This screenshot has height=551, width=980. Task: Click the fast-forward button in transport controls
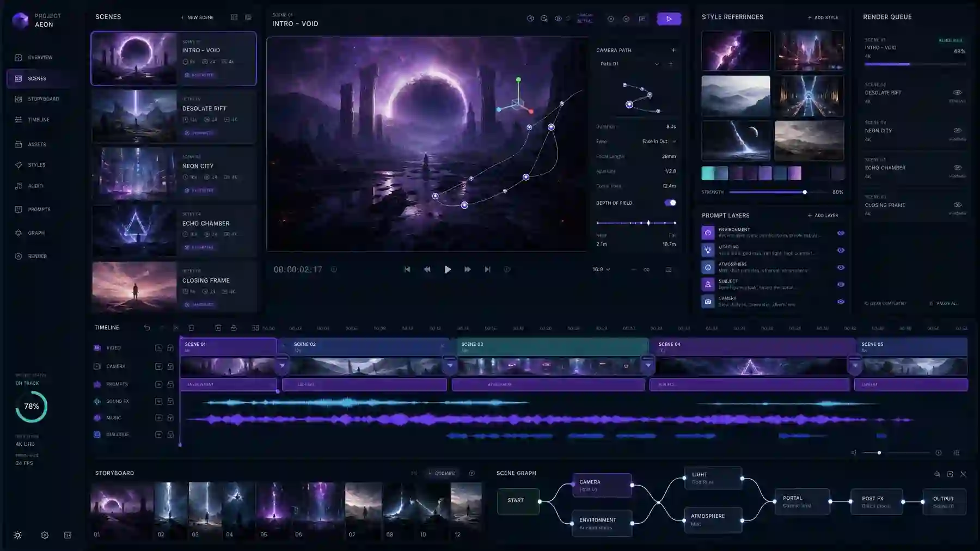tap(467, 270)
